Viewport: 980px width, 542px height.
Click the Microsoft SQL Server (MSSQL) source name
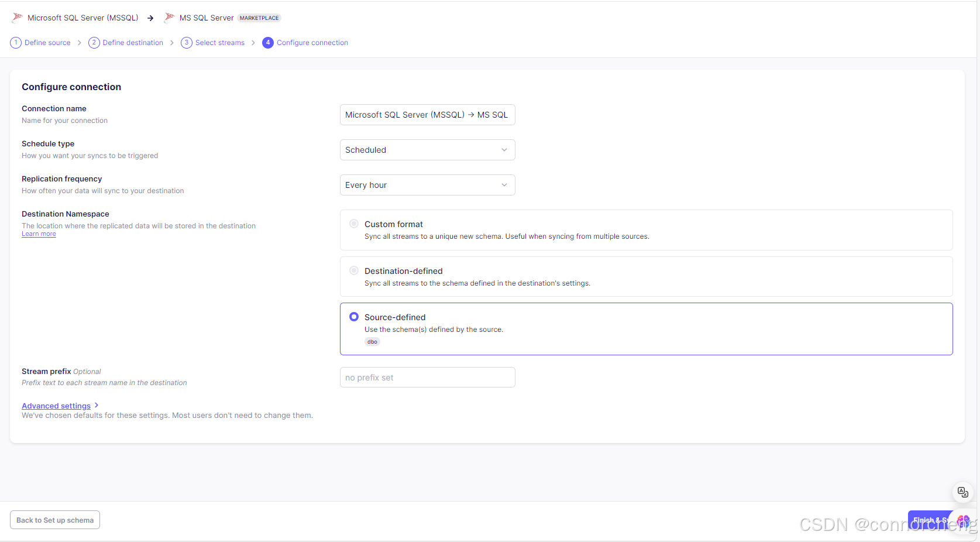click(x=83, y=18)
